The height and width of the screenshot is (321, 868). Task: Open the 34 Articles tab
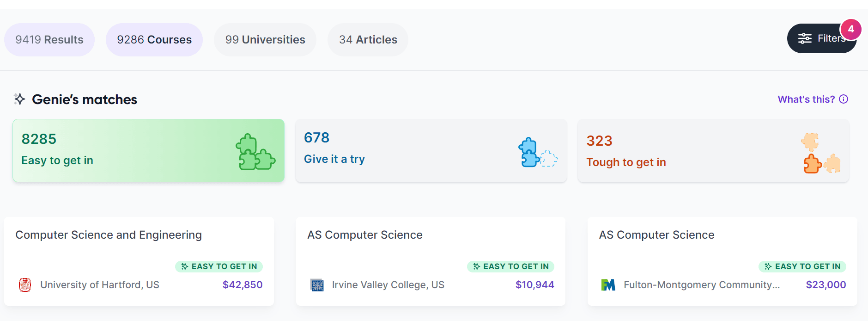368,40
